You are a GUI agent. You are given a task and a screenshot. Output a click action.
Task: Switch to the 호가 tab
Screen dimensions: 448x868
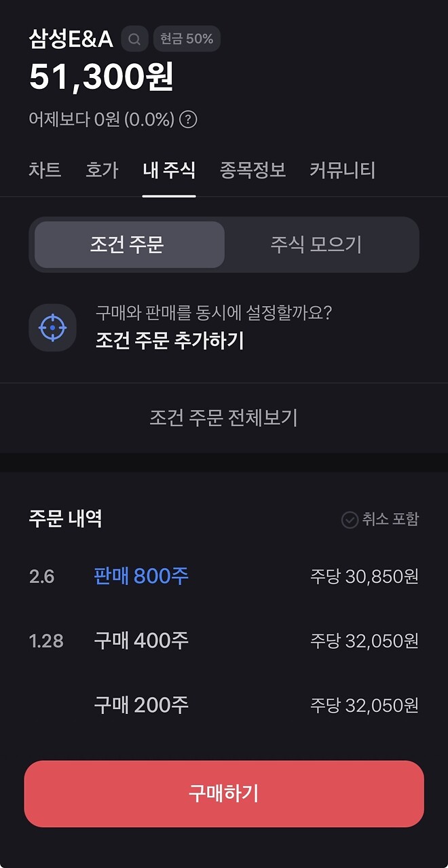tap(100, 171)
